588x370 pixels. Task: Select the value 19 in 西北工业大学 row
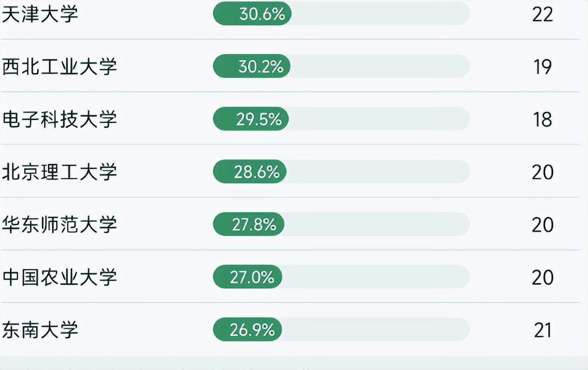click(x=542, y=67)
